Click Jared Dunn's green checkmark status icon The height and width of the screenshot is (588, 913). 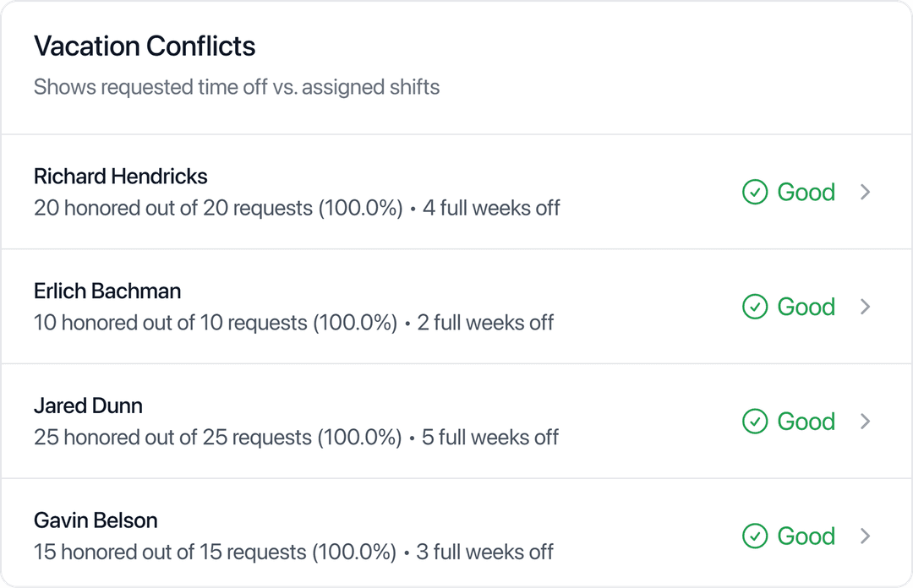pyautogui.click(x=754, y=422)
